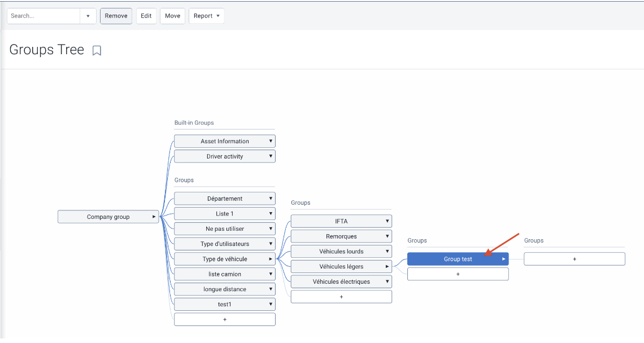Focus the Search input field

(x=43, y=16)
